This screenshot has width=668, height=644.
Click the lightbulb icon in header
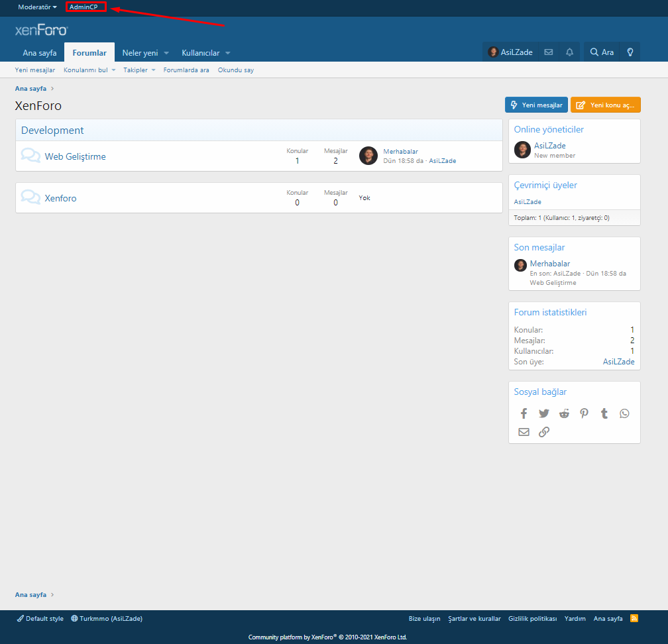[x=630, y=52]
